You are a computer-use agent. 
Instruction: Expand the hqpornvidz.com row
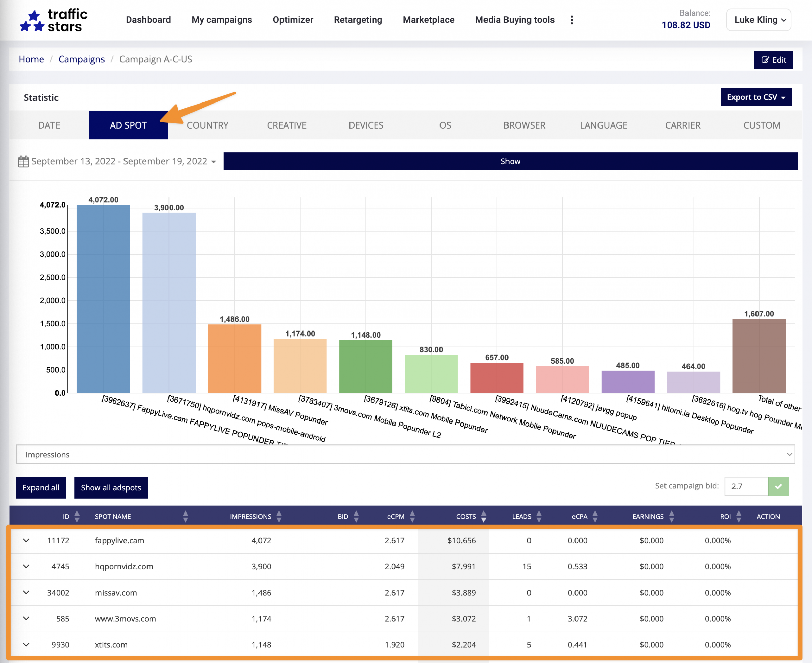26,566
